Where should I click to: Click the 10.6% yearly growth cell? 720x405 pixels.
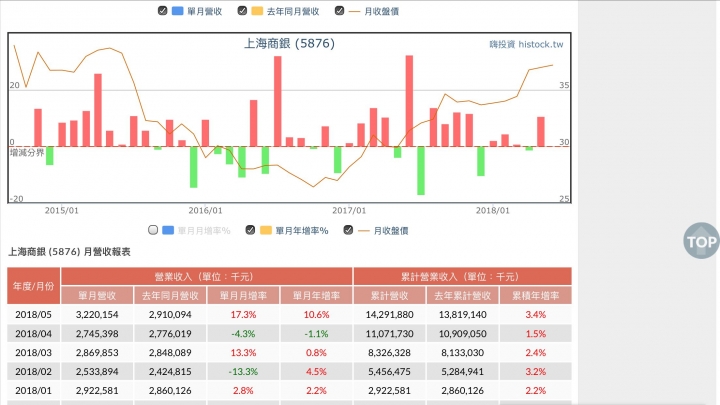[316, 315]
